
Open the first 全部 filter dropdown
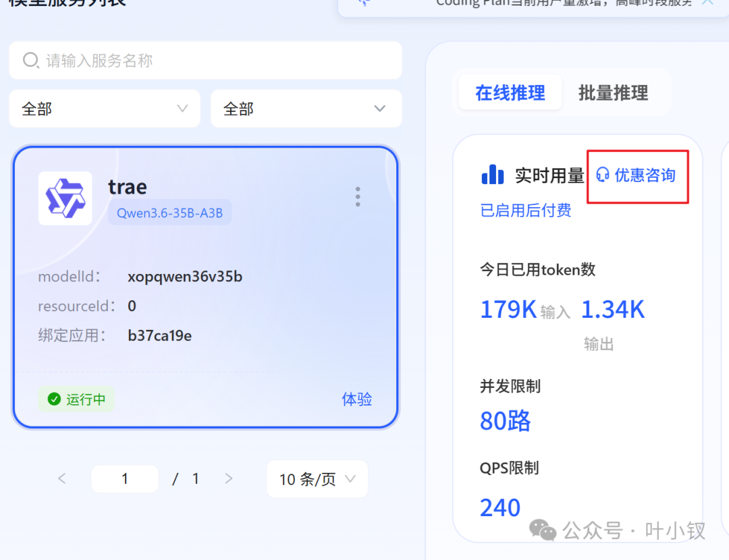tap(105, 109)
